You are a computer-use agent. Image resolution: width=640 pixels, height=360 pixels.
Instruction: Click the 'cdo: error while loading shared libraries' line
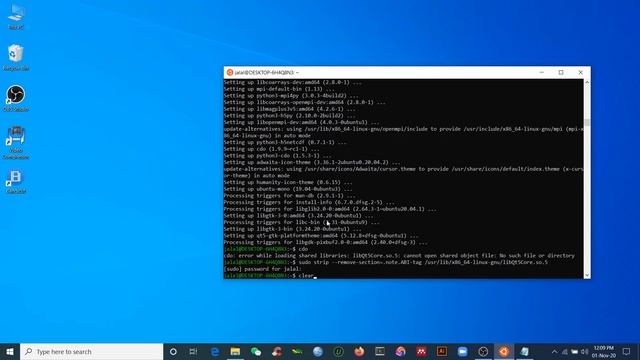tap(399, 256)
